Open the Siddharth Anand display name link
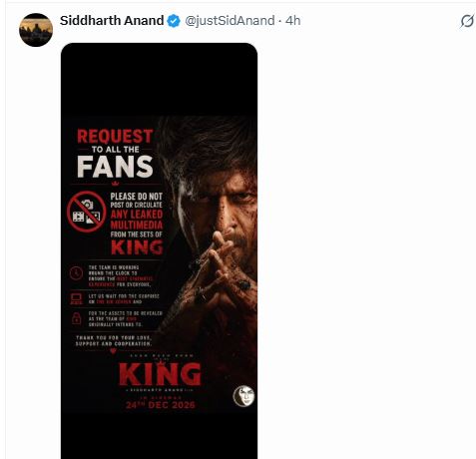 (112, 21)
